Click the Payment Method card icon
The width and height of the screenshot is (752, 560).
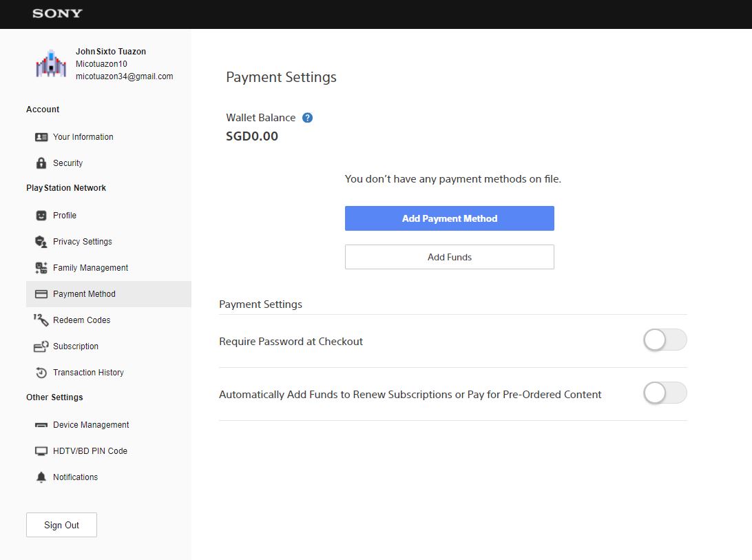(41, 293)
